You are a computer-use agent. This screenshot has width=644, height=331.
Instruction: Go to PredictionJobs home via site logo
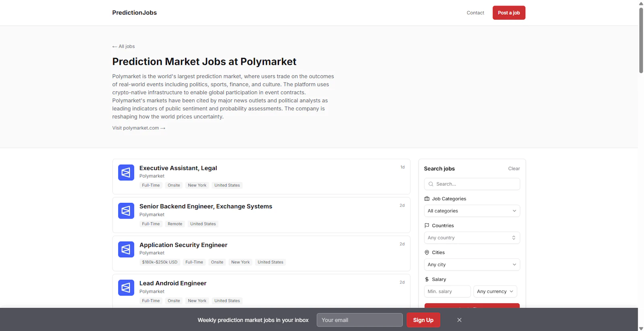click(x=134, y=12)
